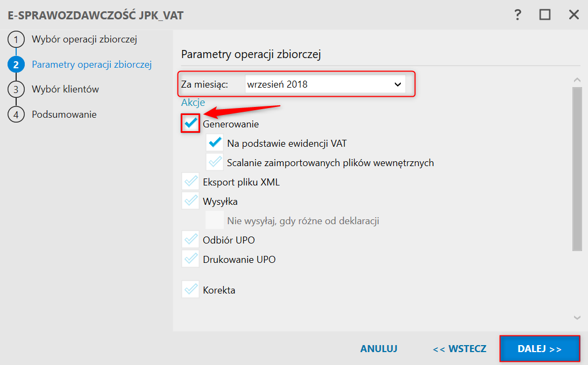Screen dimensions: 588x365
Task: Click the ANULUJ link
Action: click(379, 349)
